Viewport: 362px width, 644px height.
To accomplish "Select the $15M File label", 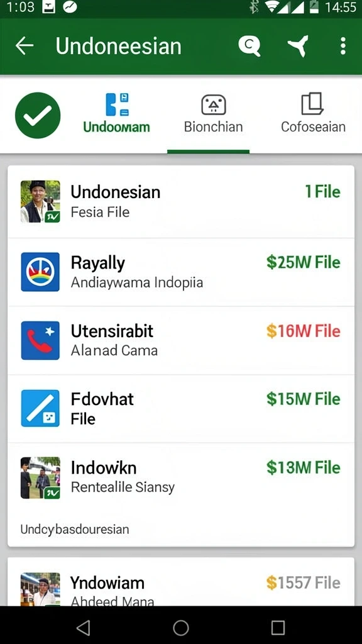I will tap(304, 399).
